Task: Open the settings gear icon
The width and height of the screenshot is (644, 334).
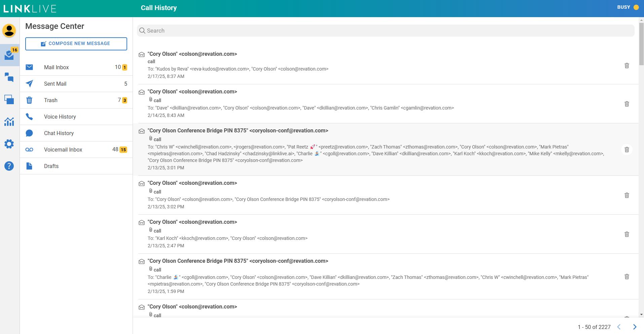Action: pos(9,144)
